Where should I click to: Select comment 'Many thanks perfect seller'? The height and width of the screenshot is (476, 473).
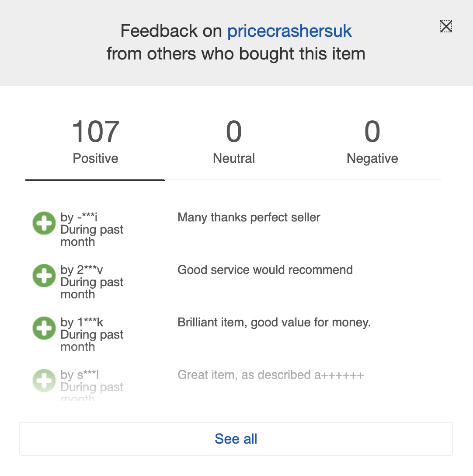pos(249,217)
